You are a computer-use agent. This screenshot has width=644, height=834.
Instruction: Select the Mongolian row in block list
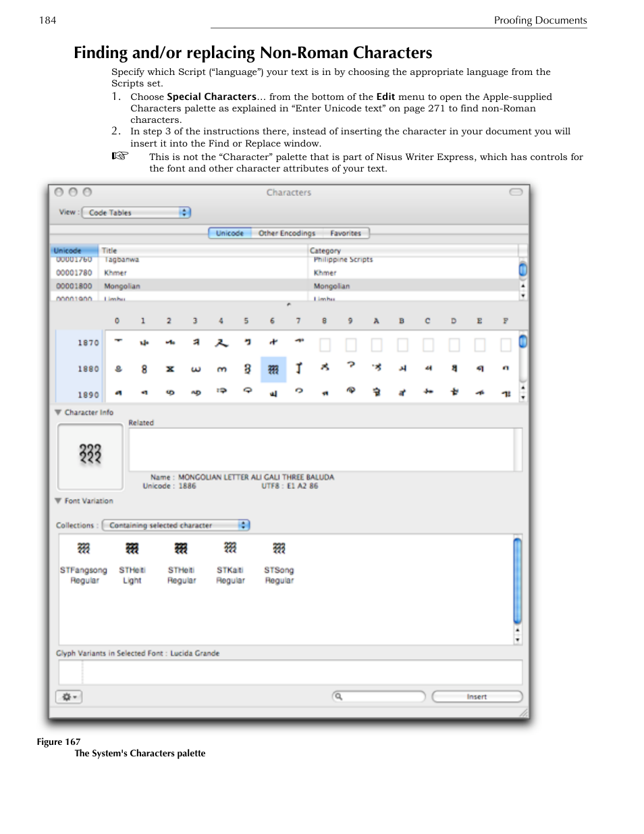(284, 286)
